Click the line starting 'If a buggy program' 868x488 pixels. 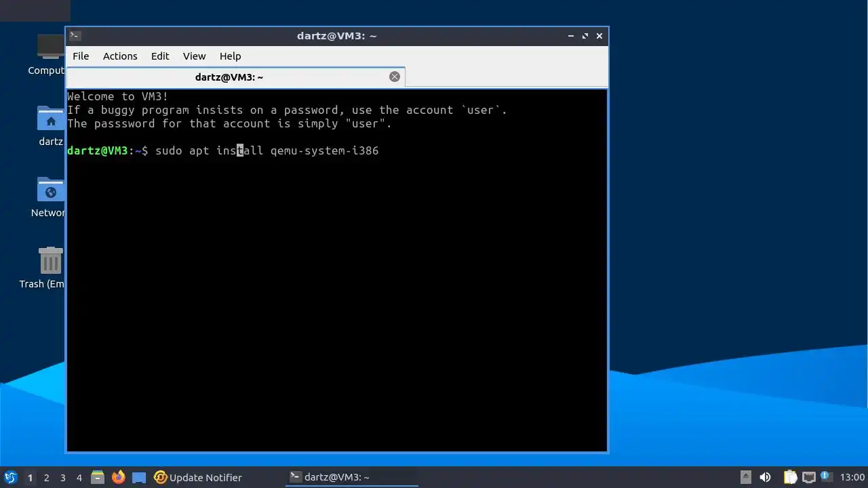288,110
